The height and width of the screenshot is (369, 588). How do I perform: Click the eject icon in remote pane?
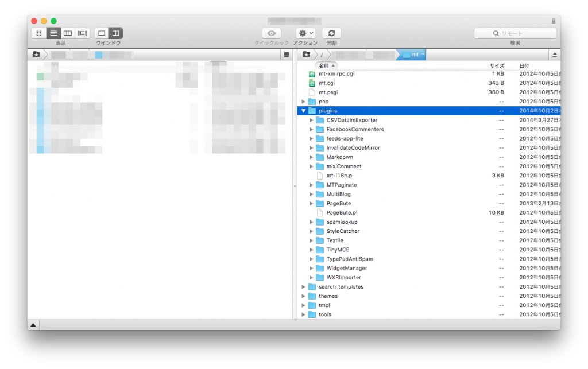click(x=555, y=55)
